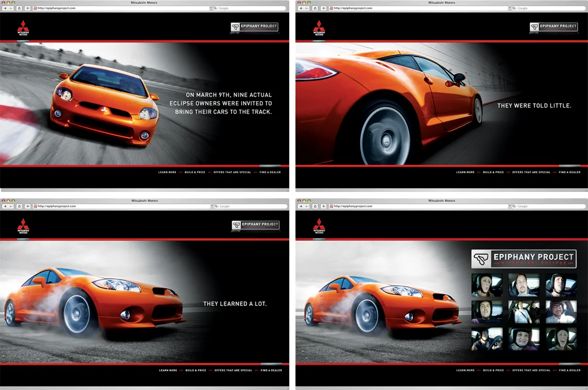Play the center seat-belted man video thumbnail
This screenshot has width=588, height=390.
[x=524, y=312]
